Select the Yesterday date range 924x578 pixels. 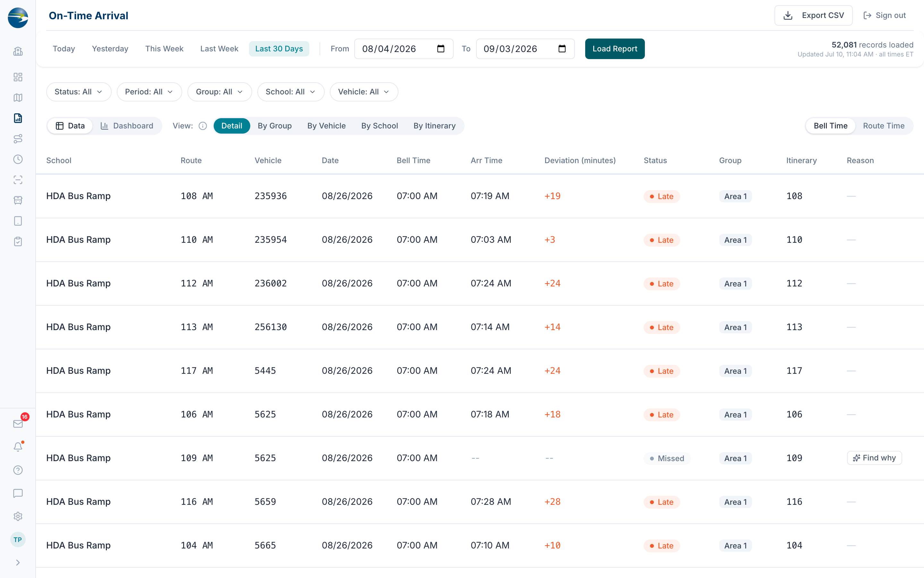(110, 49)
